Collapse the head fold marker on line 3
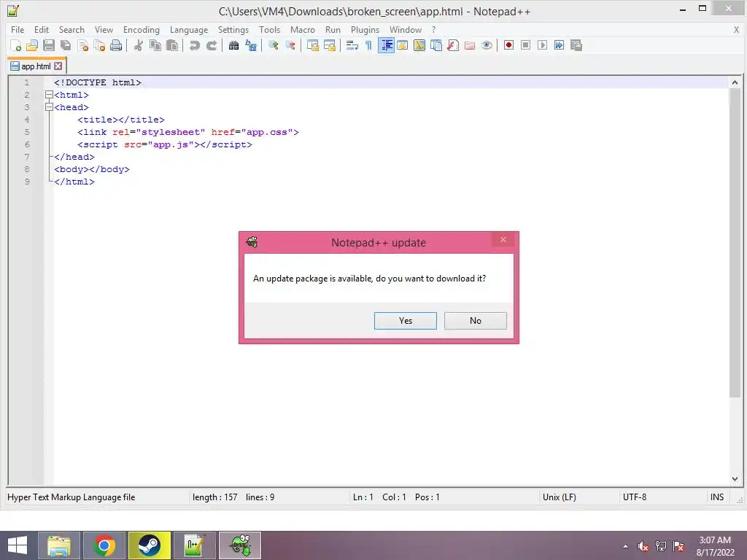This screenshot has height=560, width=747. click(49, 107)
